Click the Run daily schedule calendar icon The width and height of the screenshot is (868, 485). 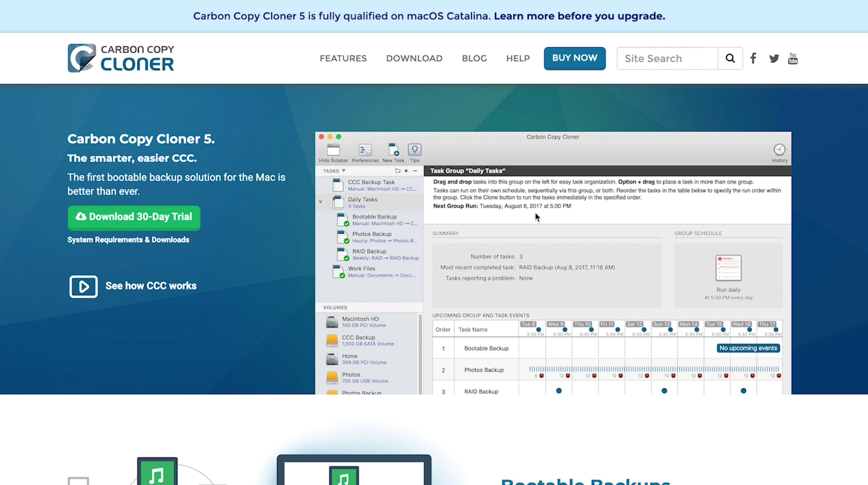tap(728, 268)
